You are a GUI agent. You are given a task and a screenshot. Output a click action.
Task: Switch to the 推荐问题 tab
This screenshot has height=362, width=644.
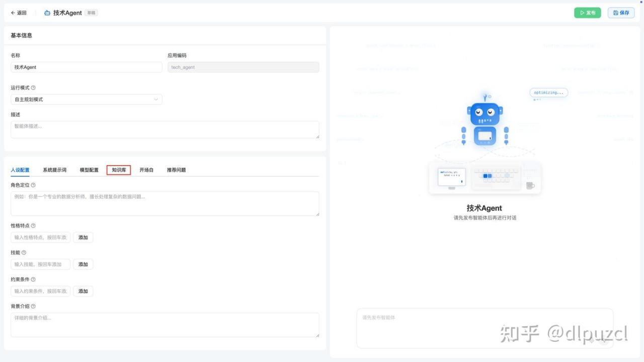point(176,170)
